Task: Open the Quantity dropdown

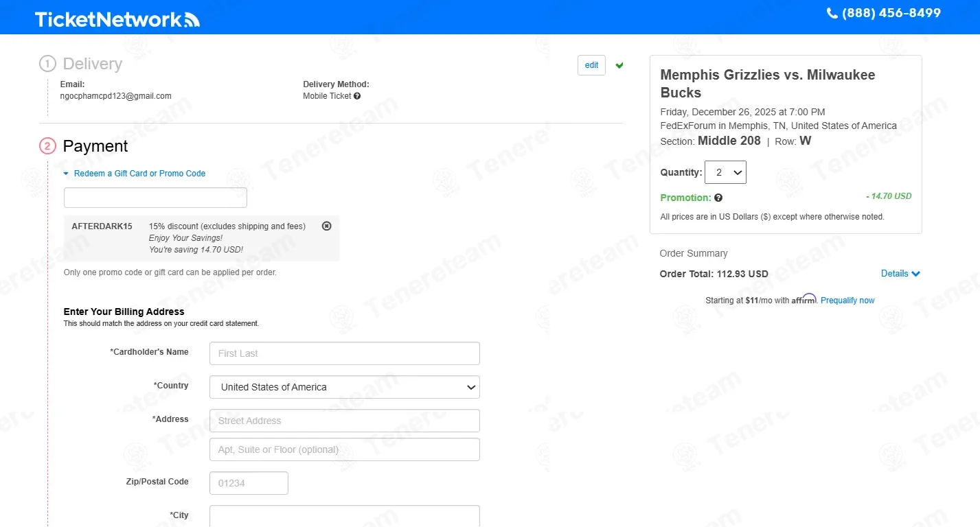Action: point(725,172)
